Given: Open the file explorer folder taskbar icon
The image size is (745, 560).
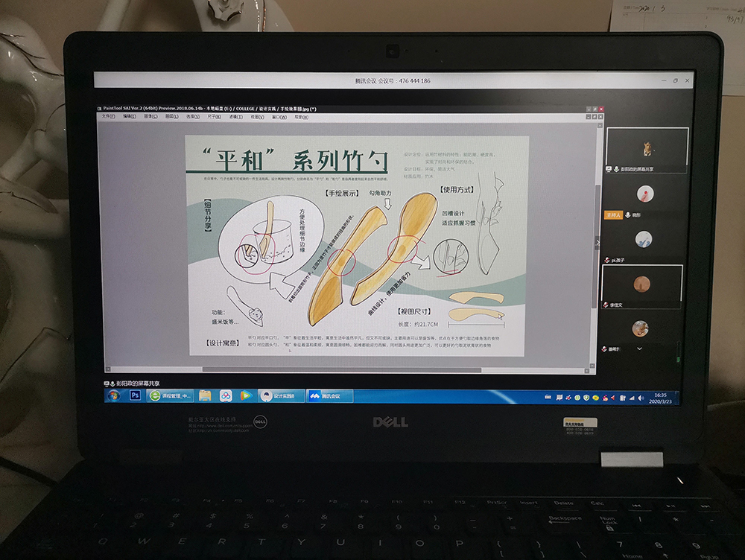Looking at the screenshot, I should (205, 396).
